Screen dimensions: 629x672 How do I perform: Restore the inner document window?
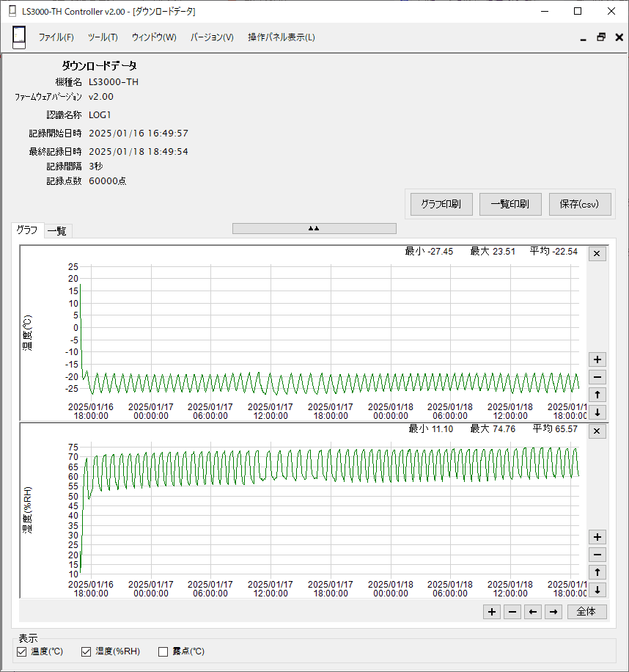point(601,37)
